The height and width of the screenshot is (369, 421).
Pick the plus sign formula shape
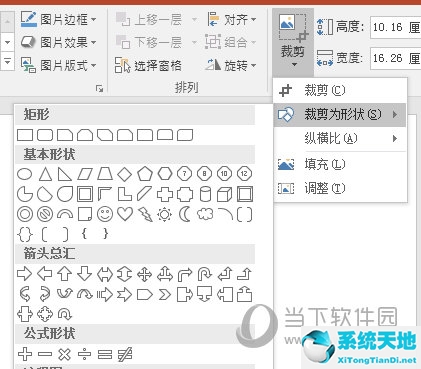[25, 354]
